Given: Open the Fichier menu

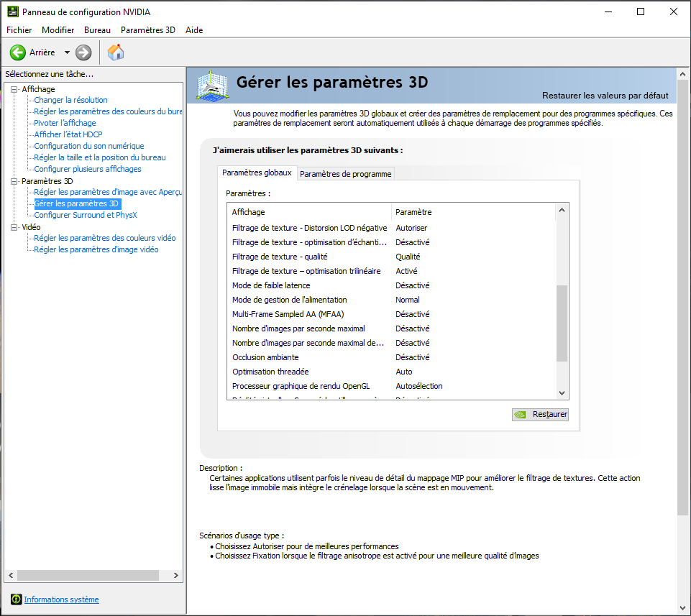Looking at the screenshot, I should [x=19, y=30].
